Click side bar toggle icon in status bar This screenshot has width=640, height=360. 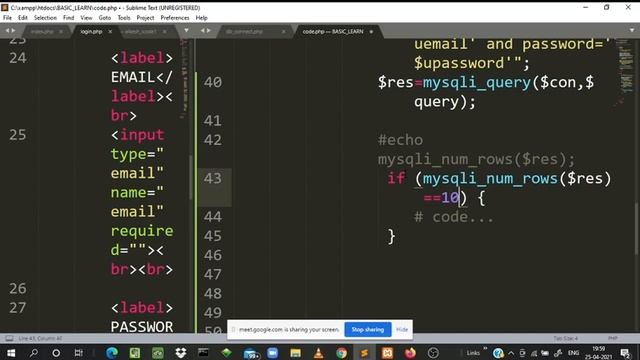[9, 338]
